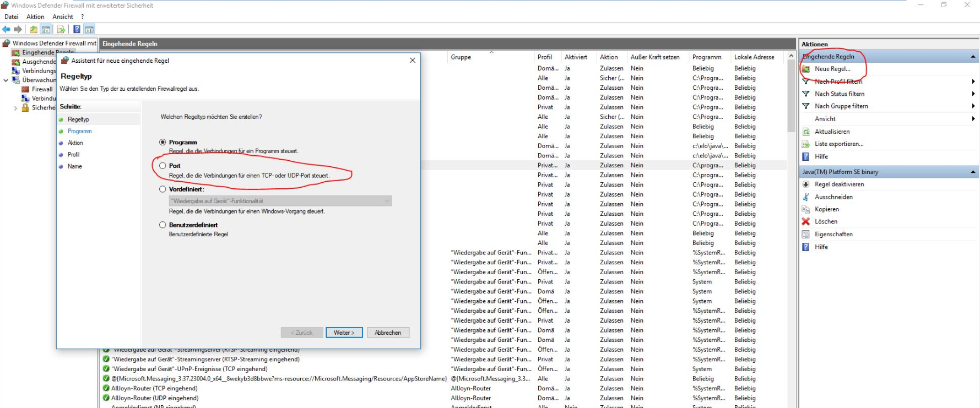Click the scissors Ausschneiden icon
The height and width of the screenshot is (408, 980).
pos(805,197)
